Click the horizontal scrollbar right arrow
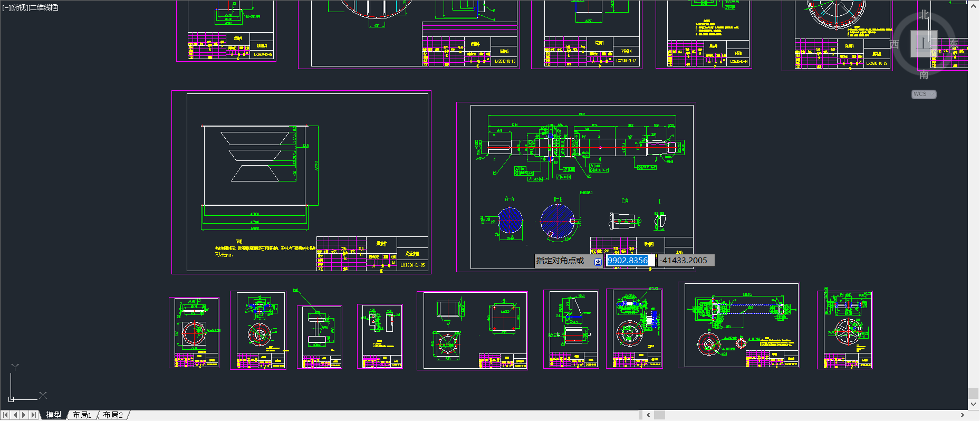Image resolution: width=980 pixels, height=421 pixels. 963,415
